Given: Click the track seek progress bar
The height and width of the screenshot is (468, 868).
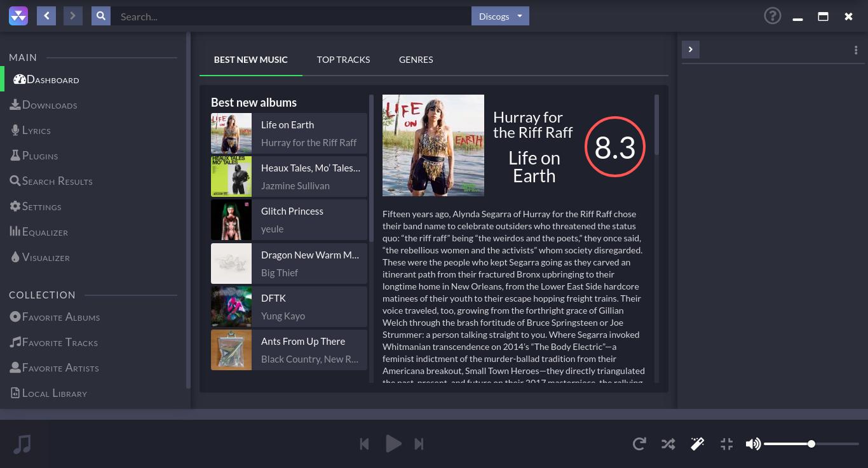Looking at the screenshot, I should [434, 414].
